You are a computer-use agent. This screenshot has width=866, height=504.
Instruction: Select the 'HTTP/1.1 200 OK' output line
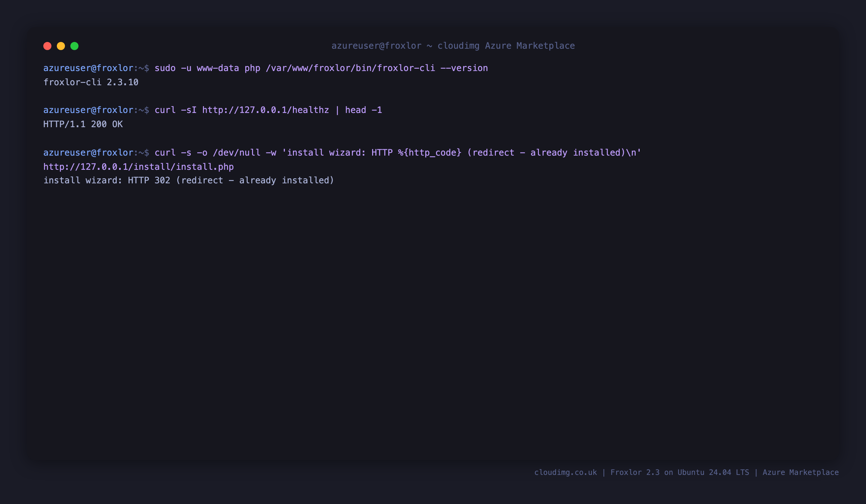83,124
